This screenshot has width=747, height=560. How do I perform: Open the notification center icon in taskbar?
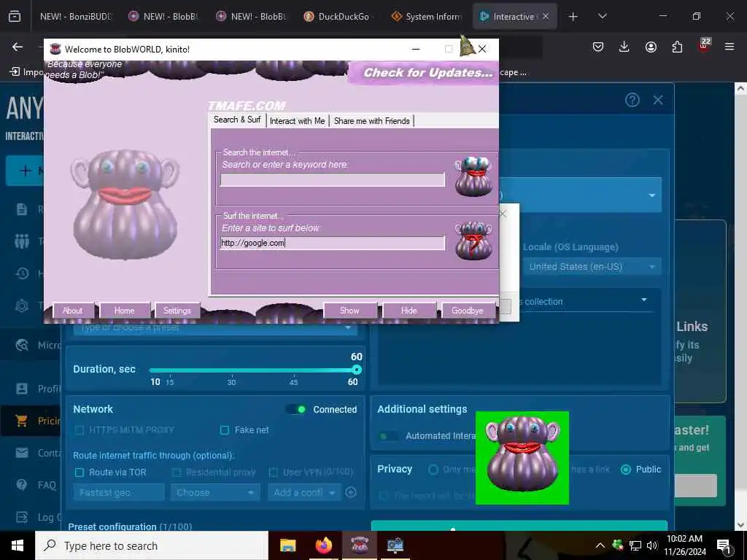coord(724,545)
